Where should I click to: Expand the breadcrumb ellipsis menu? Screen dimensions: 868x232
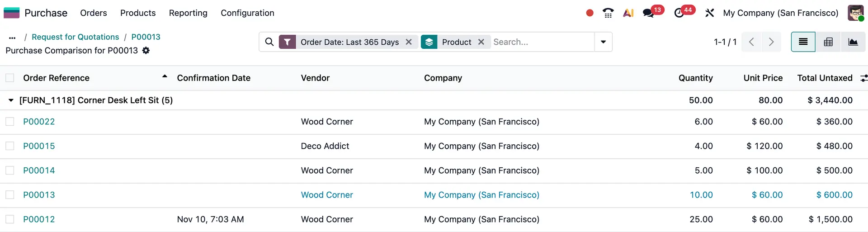(12, 38)
